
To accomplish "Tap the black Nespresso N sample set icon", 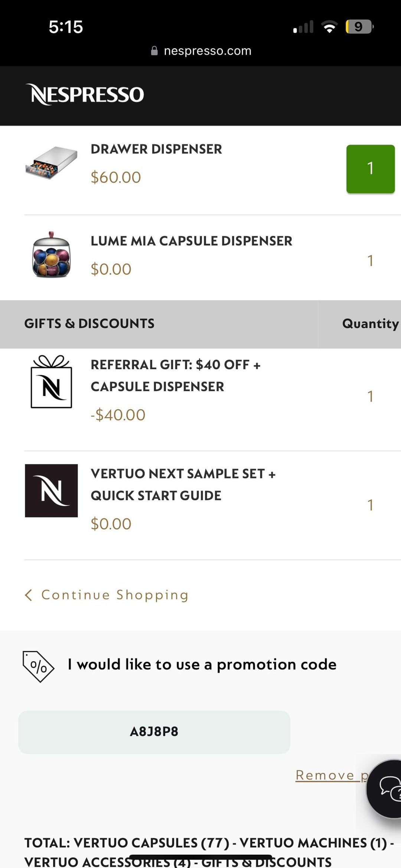I will (51, 490).
